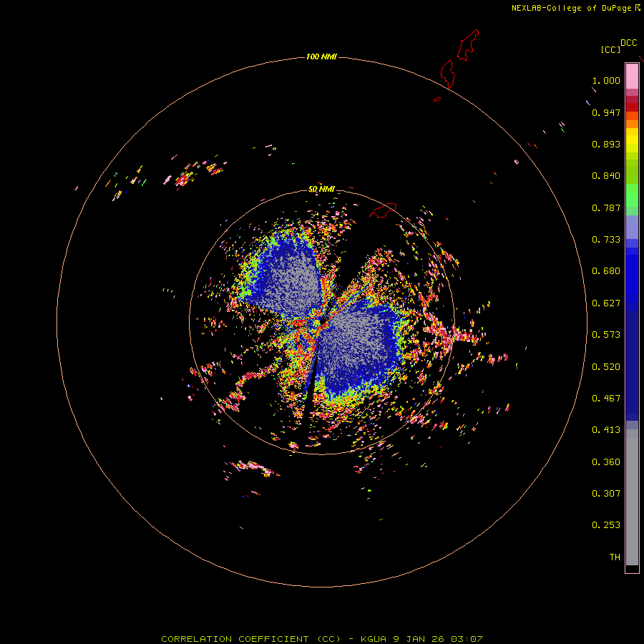Click the 0.307 value on color scale
Viewport: 644px width, 644px height.
pyautogui.click(x=606, y=494)
